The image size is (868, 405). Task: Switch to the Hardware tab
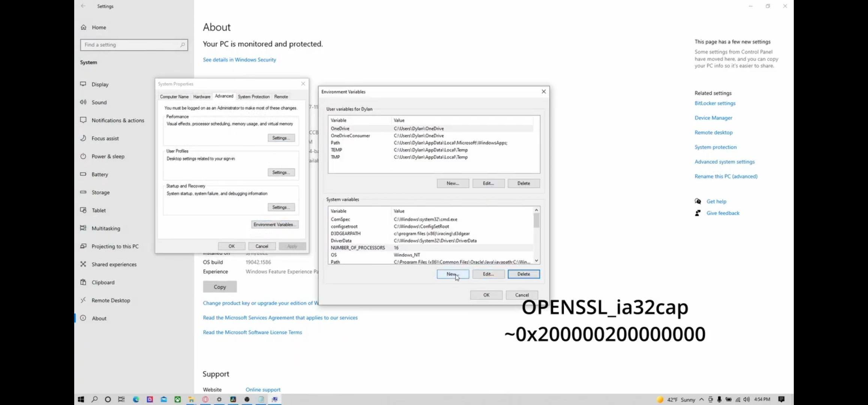[202, 97]
